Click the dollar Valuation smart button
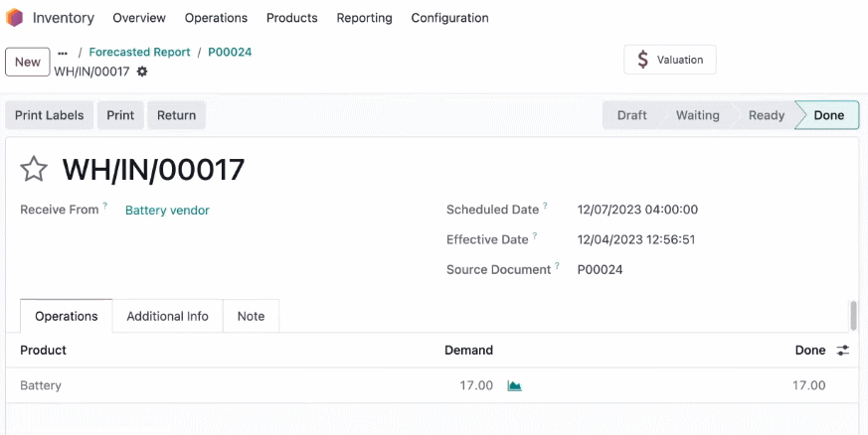The image size is (868, 435). point(670,60)
